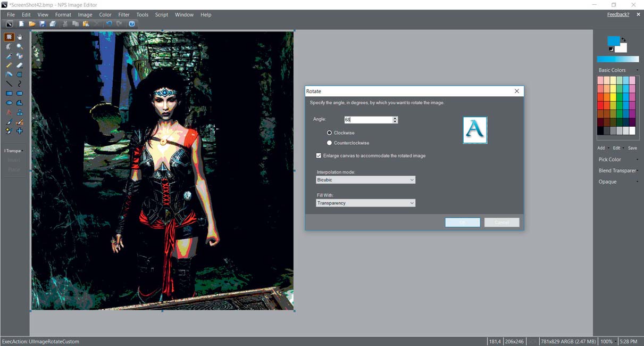Select the blue plus cross tool
The image size is (644, 346).
(20, 131)
